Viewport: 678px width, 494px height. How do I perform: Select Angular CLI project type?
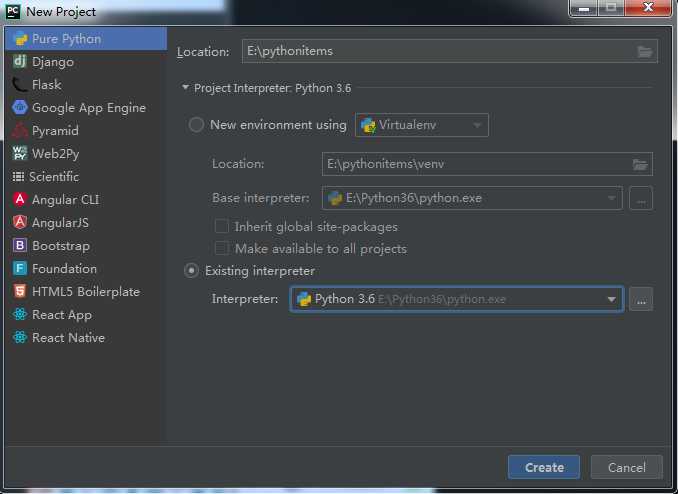[86, 199]
